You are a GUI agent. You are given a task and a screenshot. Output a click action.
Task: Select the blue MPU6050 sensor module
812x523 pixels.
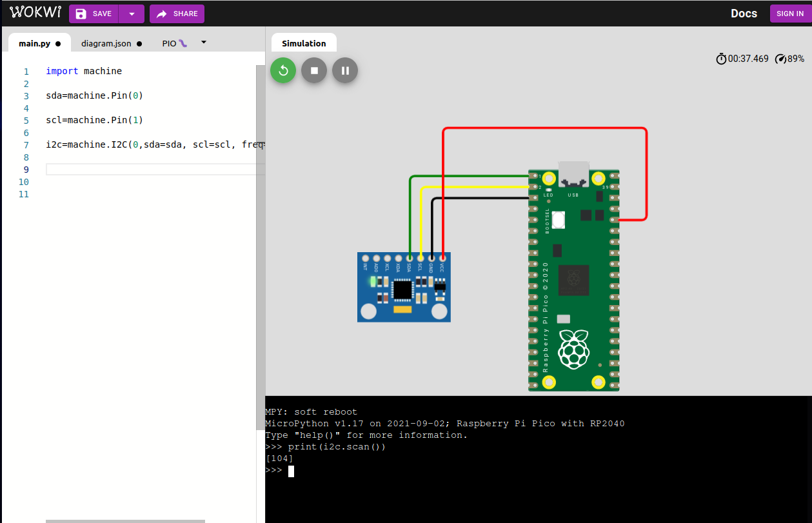tap(404, 287)
